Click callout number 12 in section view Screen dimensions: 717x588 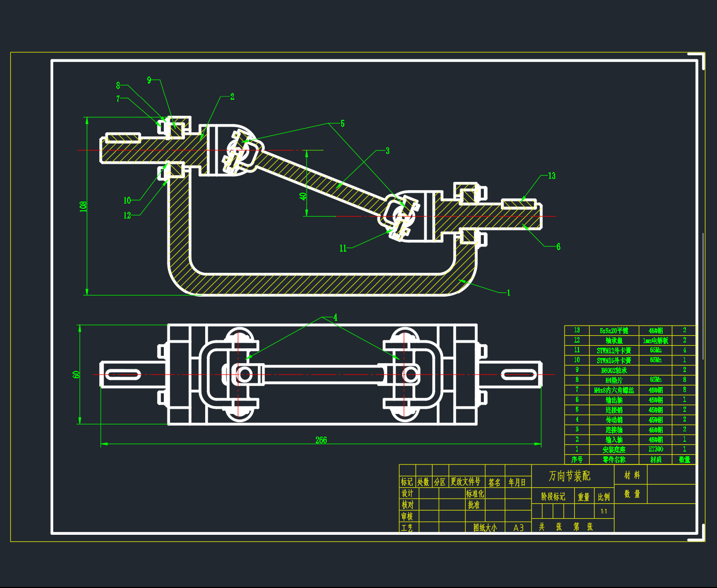coord(127,215)
